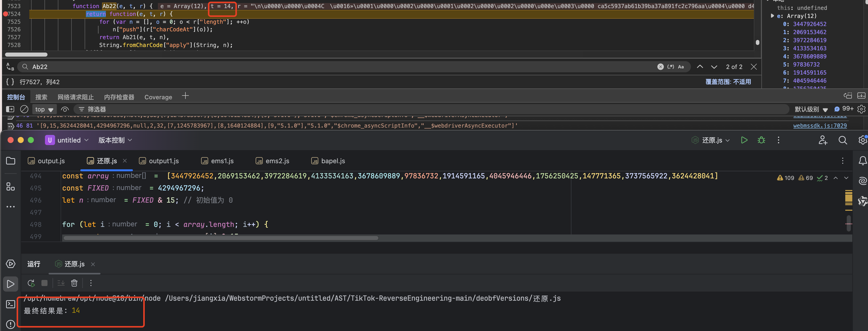This screenshot has height=331, width=868.
Task: Open the 搜索 drawer tab
Action: coord(41,97)
